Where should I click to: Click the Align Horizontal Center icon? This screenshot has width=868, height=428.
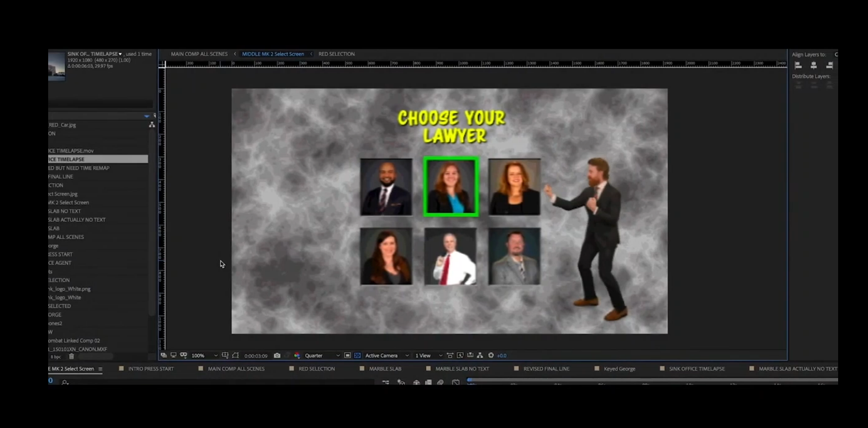[x=814, y=65]
